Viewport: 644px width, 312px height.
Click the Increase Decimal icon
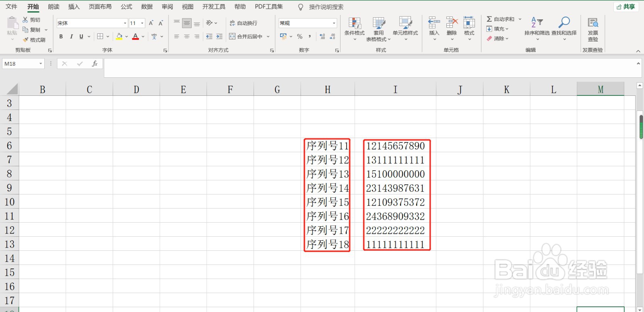322,36
